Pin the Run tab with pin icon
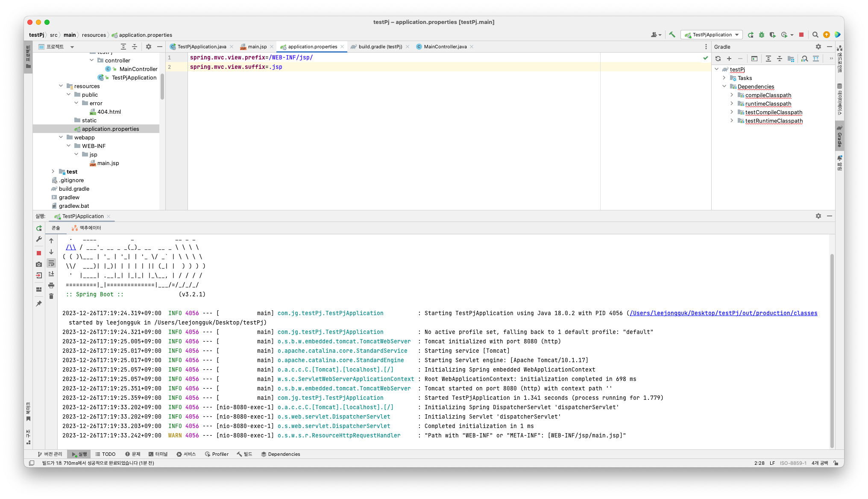Viewport: 868px width, 499px height. [x=39, y=303]
